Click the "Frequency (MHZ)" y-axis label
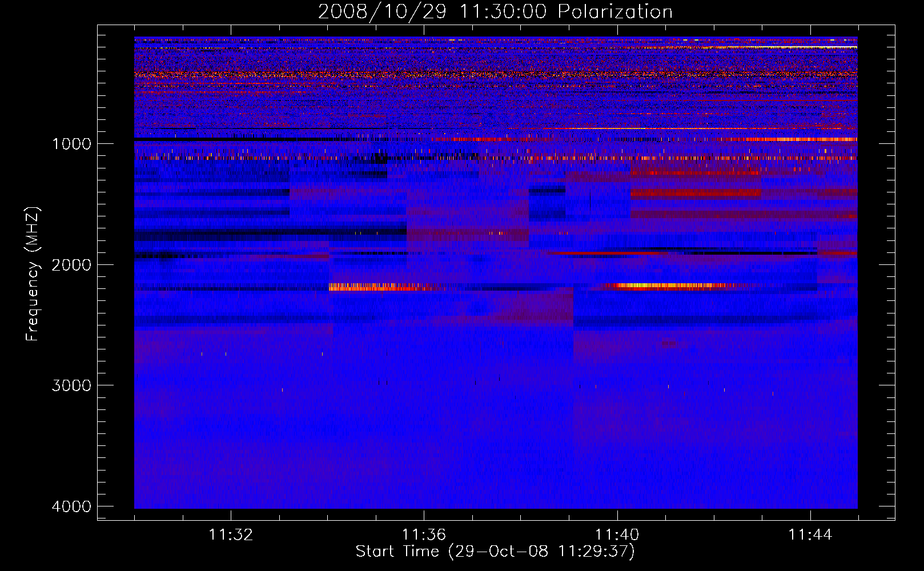The height and width of the screenshot is (571, 924). 33,274
